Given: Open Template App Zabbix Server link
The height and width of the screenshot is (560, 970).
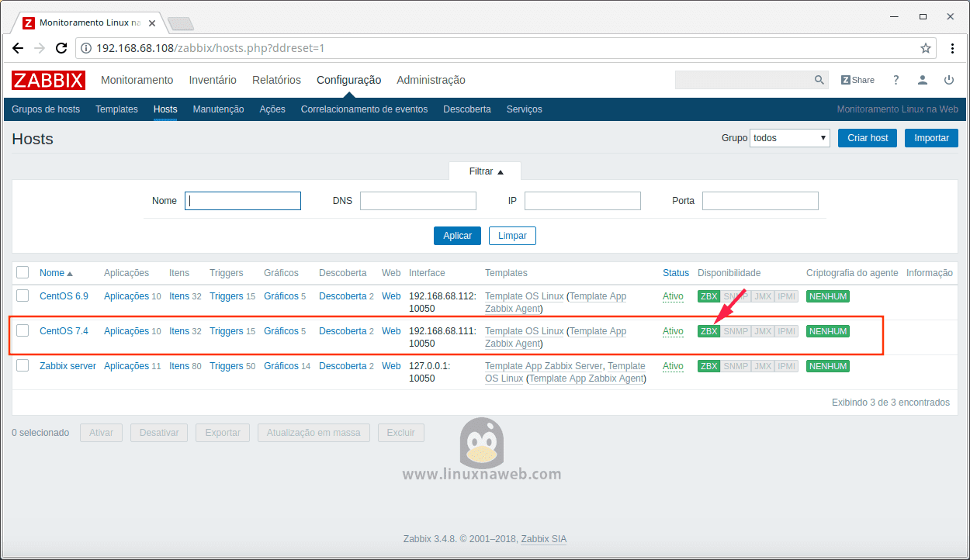Looking at the screenshot, I should (x=543, y=366).
